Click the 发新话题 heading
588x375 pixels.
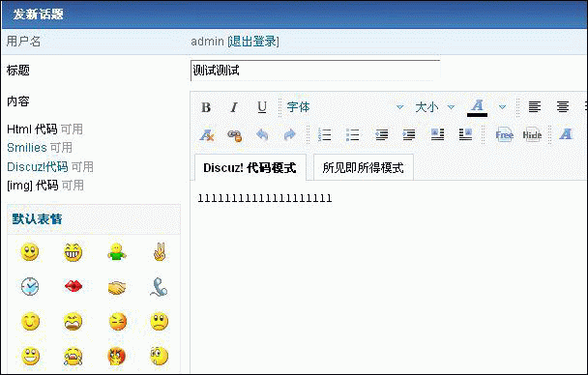39,14
